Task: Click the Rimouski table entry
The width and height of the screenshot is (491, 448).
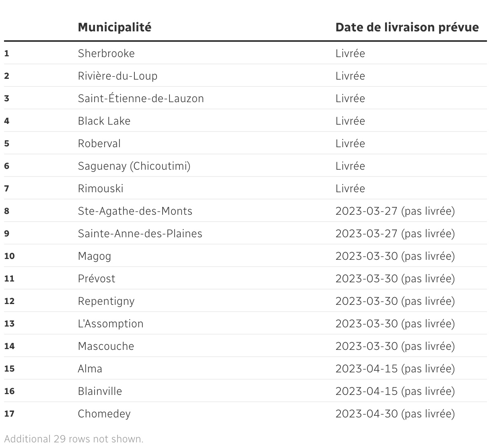Action: pos(101,189)
